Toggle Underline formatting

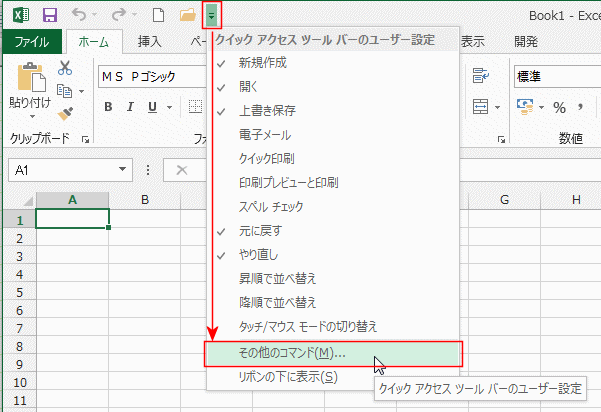(153, 107)
